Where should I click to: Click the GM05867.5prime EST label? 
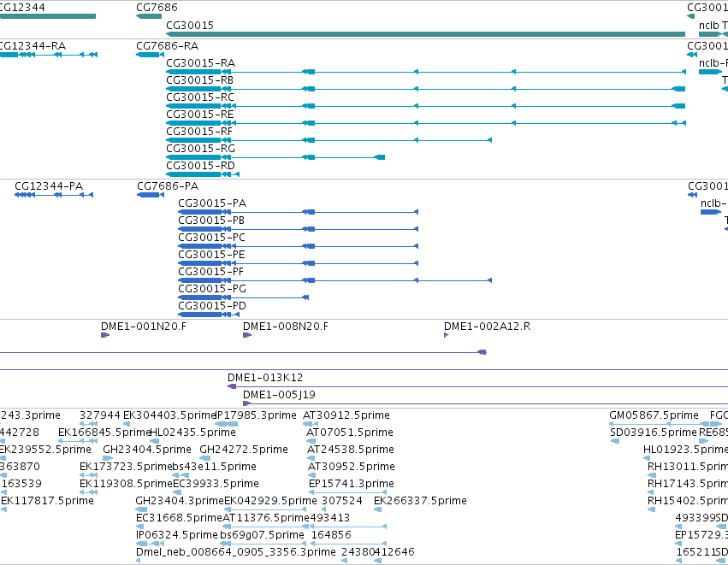pyautogui.click(x=654, y=415)
